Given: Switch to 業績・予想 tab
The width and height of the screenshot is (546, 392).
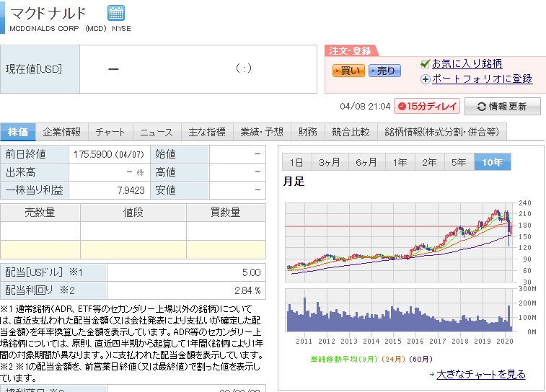Looking at the screenshot, I should point(262,132).
